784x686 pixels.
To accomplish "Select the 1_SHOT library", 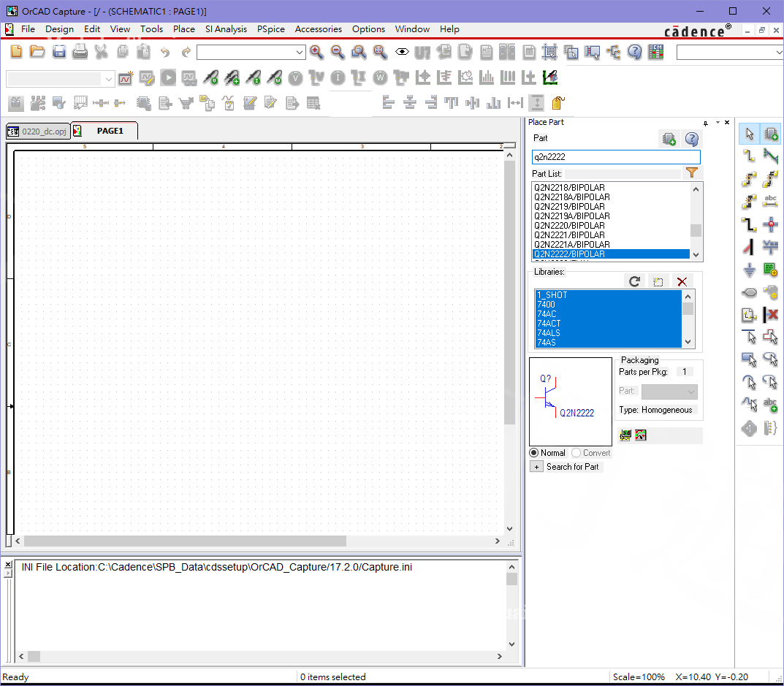I will click(x=608, y=295).
